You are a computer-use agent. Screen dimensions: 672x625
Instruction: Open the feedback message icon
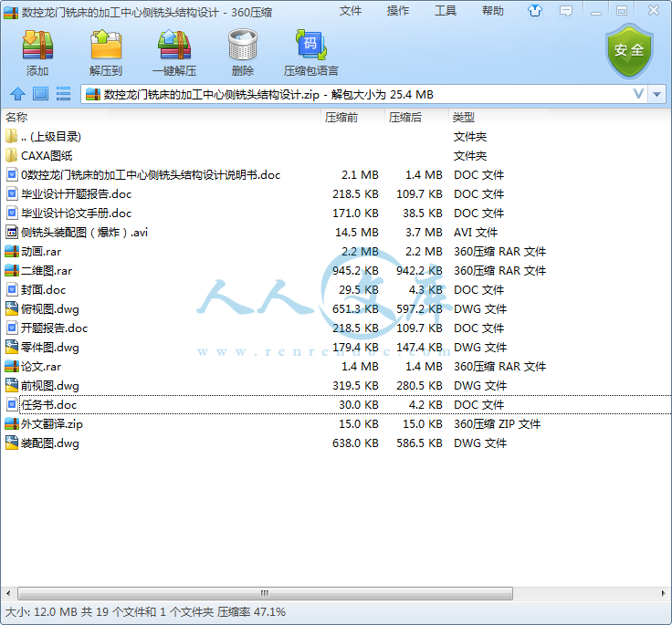coord(566,11)
